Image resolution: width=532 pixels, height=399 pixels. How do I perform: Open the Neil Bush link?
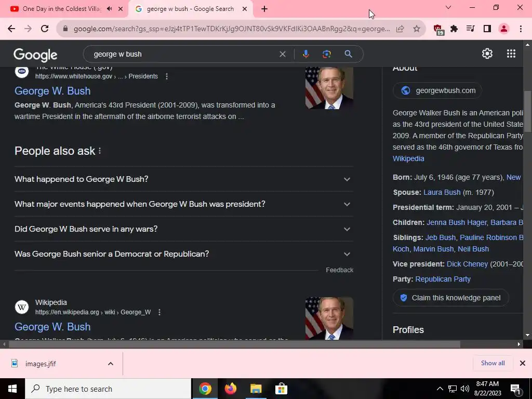[x=473, y=249]
